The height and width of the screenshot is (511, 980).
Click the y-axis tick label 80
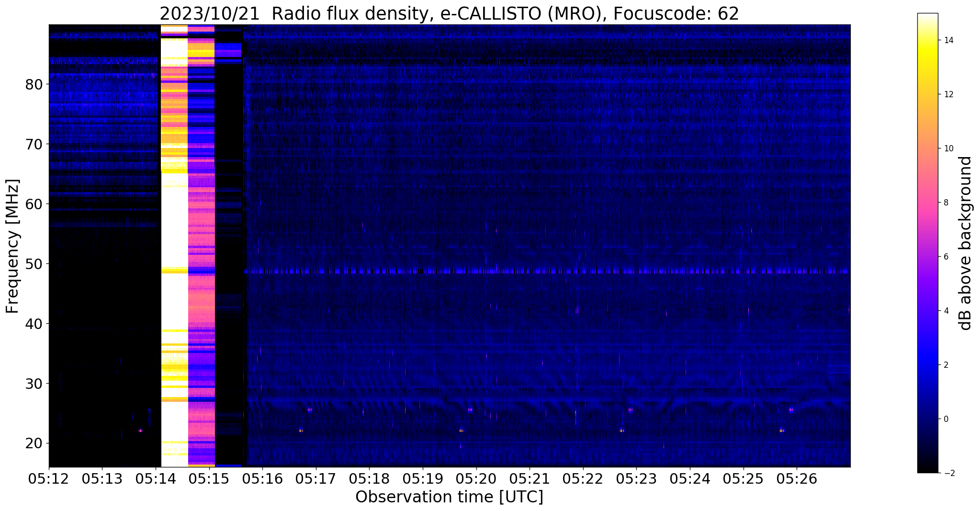tap(34, 85)
